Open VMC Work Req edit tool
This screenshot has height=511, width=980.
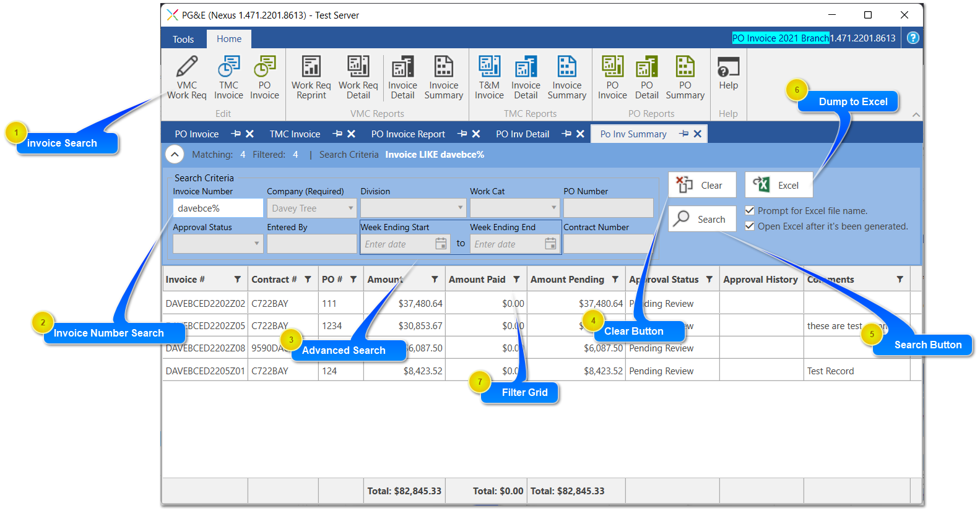click(186, 77)
